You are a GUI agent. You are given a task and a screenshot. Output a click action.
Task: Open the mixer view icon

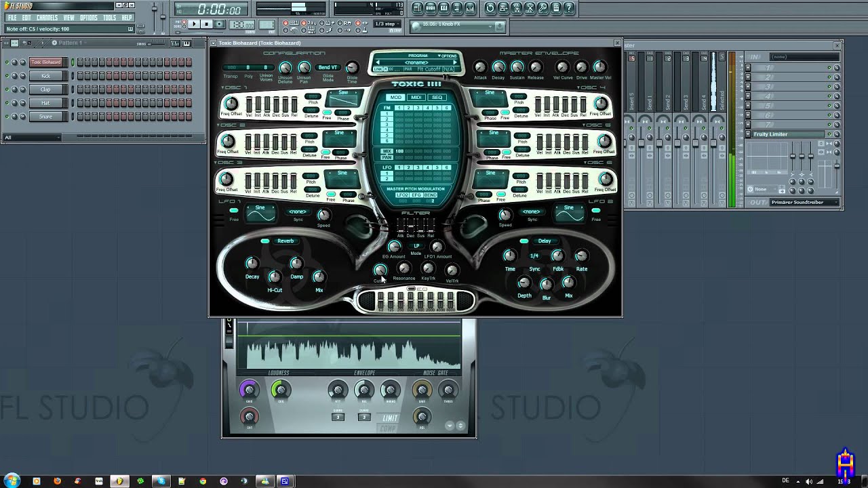(x=471, y=8)
